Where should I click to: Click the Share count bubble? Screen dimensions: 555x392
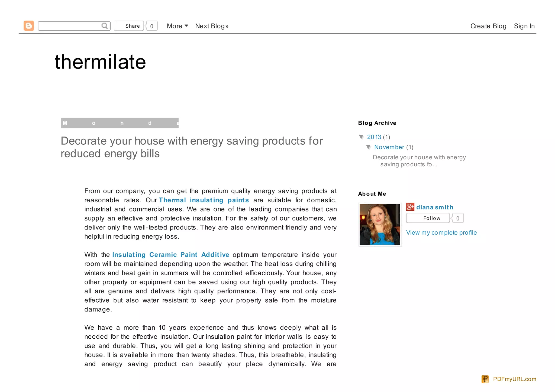point(152,26)
